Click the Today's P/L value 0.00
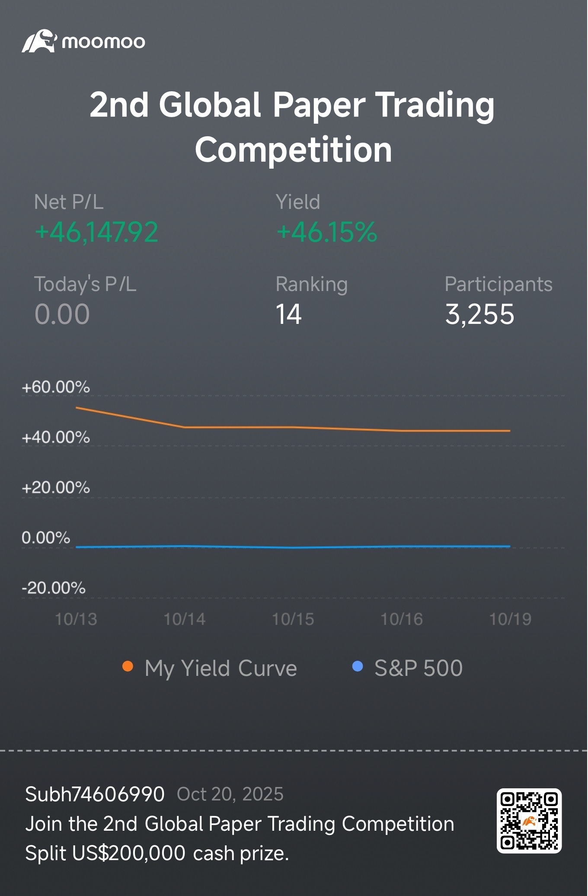The width and height of the screenshot is (588, 896). coord(62,314)
